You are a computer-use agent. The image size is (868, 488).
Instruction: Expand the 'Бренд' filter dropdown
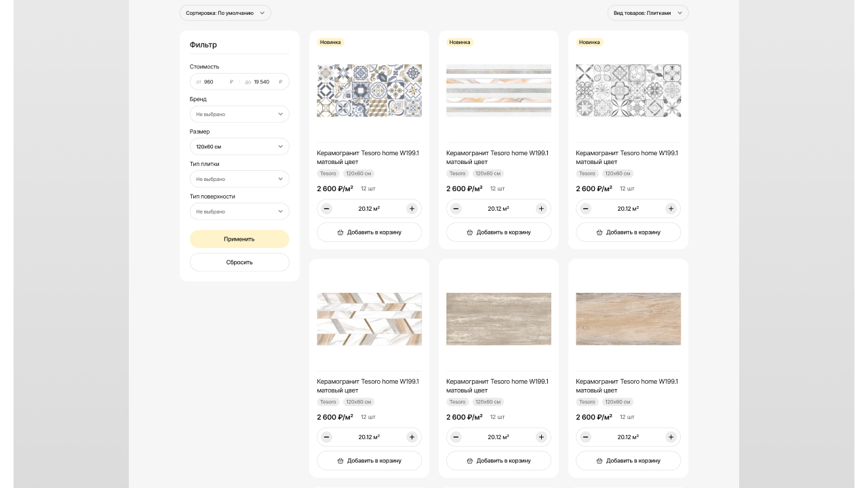point(239,114)
